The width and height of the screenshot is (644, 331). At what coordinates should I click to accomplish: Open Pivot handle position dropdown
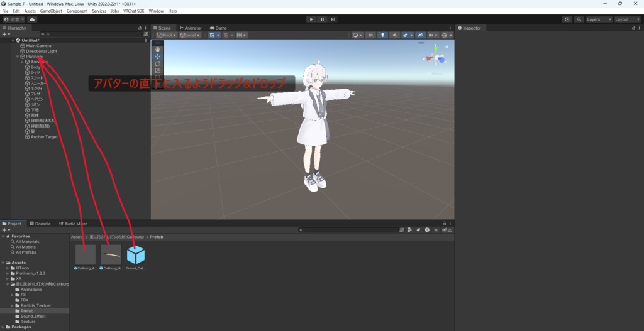coord(167,35)
